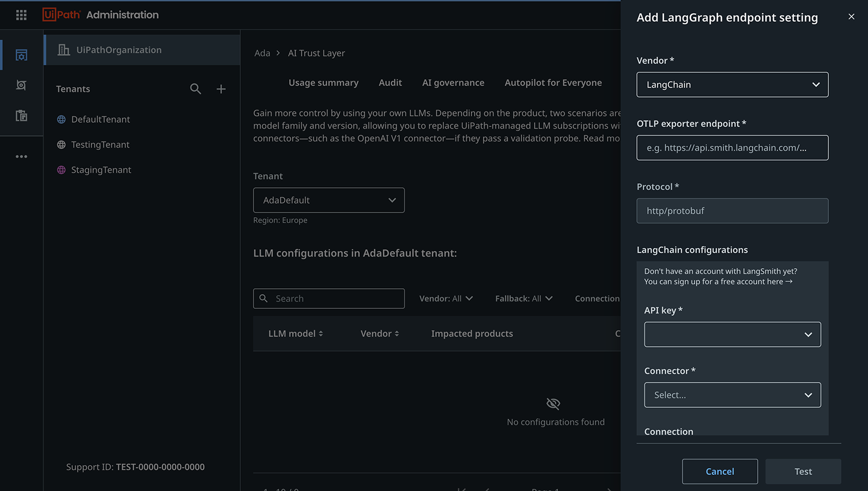Select UiPathOrganization in the sidebar
Screen dimensions: 868x491
tap(142, 50)
